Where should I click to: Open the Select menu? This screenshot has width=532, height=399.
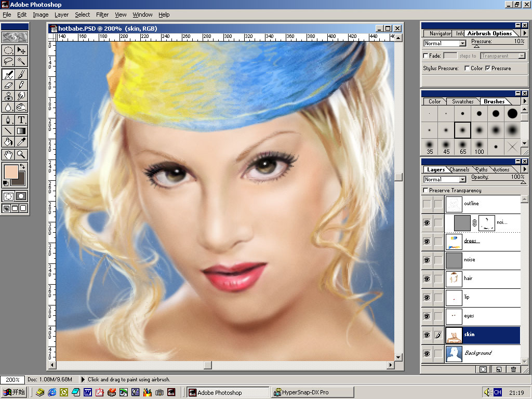(83, 15)
